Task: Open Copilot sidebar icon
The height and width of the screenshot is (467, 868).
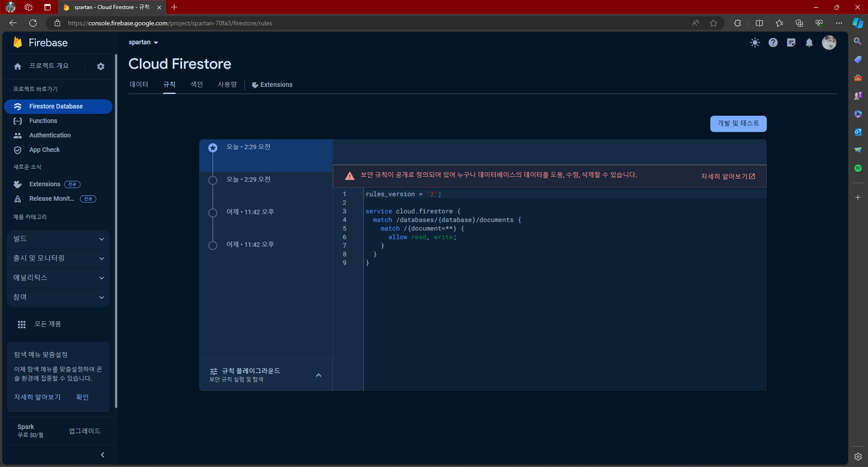Action: [858, 23]
